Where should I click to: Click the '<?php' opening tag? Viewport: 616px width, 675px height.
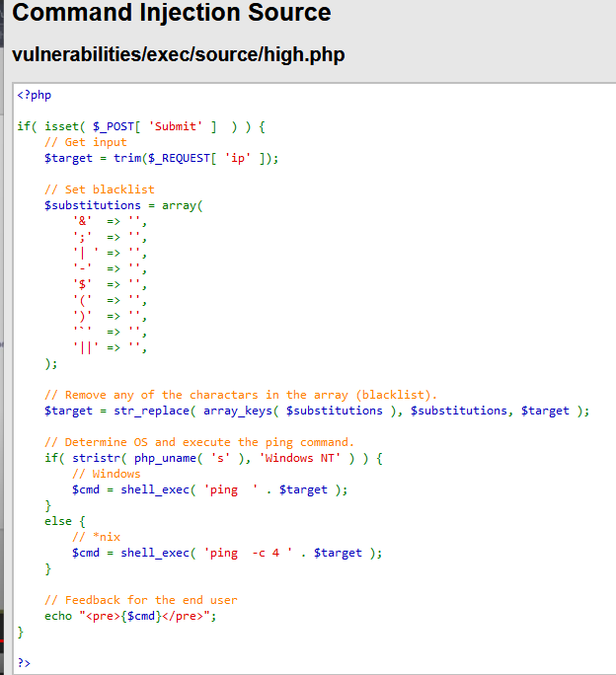pyautogui.click(x=34, y=95)
